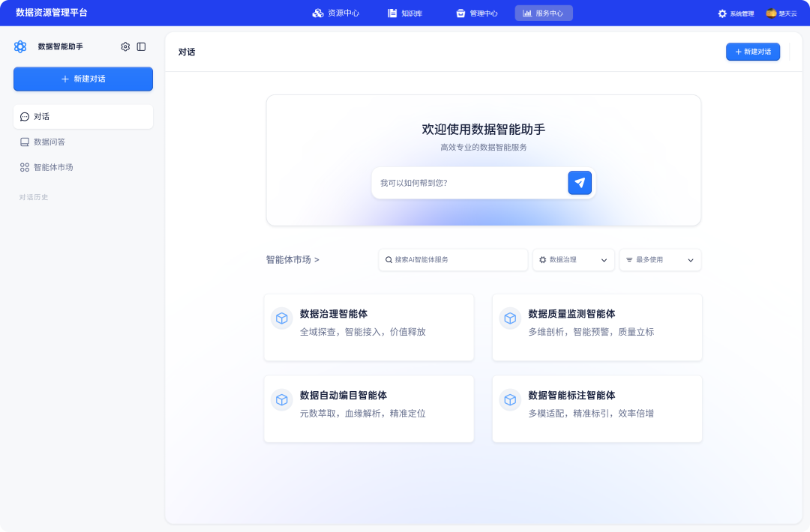Click 高效专业的数据智能服务 subtitle
This screenshot has width=810, height=532.
pos(484,147)
